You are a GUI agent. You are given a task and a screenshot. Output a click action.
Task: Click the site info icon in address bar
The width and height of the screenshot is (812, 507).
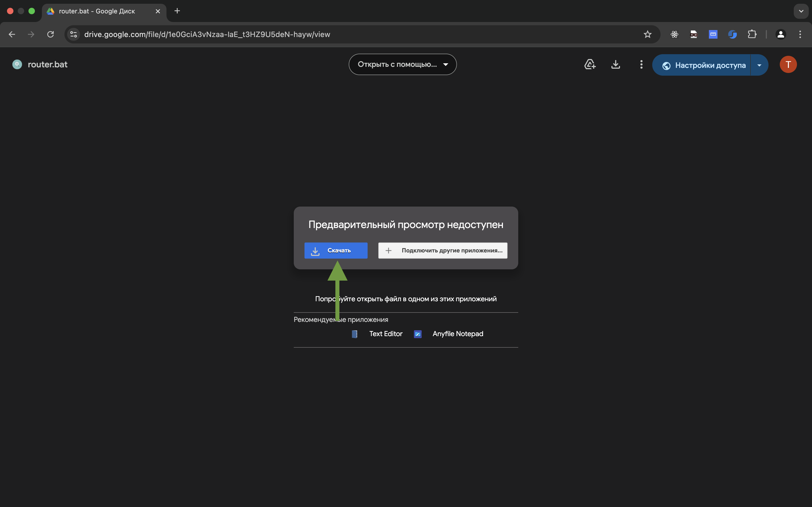74,34
